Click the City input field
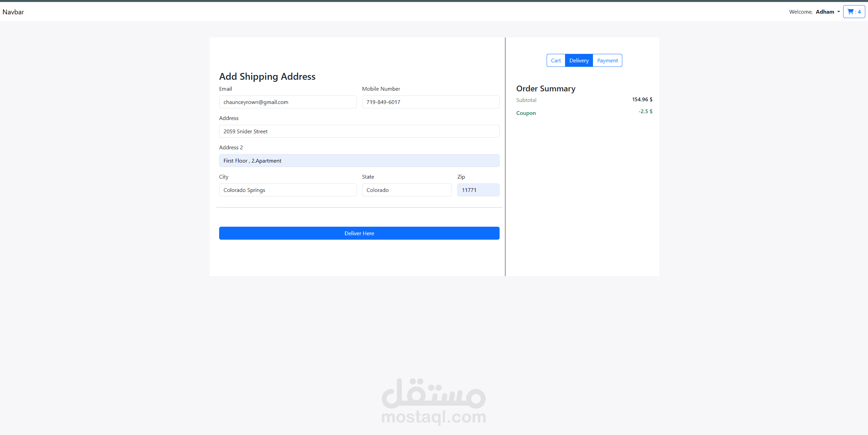The image size is (868, 435). pos(288,190)
